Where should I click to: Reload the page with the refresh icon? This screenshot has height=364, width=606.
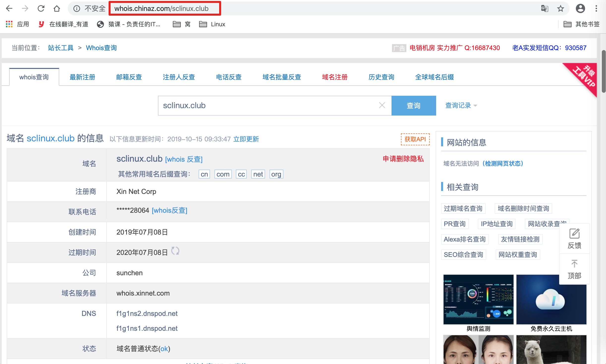point(41,8)
